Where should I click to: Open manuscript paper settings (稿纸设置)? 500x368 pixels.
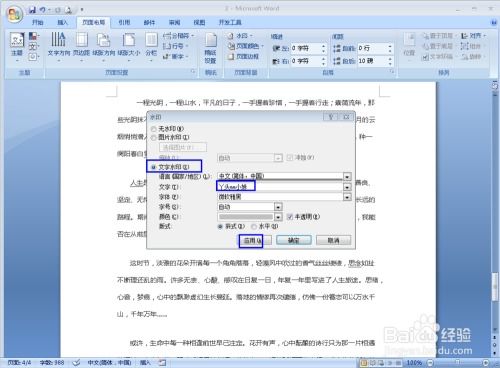coord(210,48)
